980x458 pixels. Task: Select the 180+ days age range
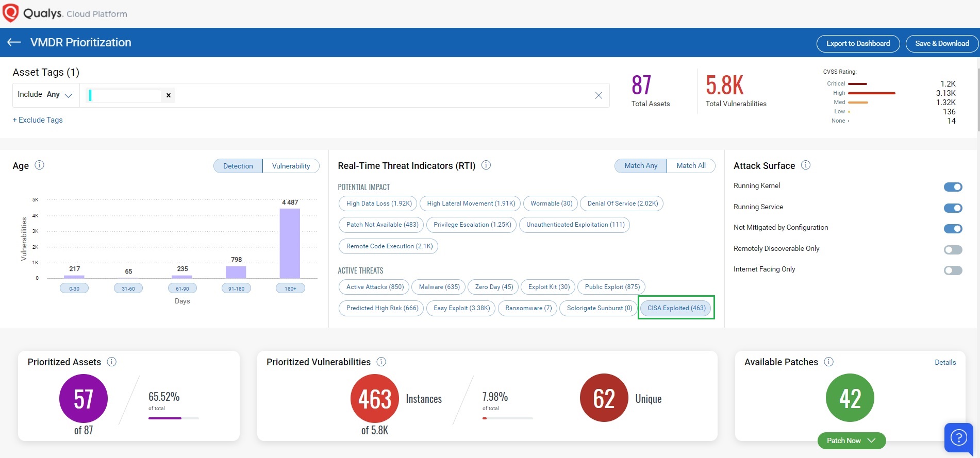(x=290, y=289)
